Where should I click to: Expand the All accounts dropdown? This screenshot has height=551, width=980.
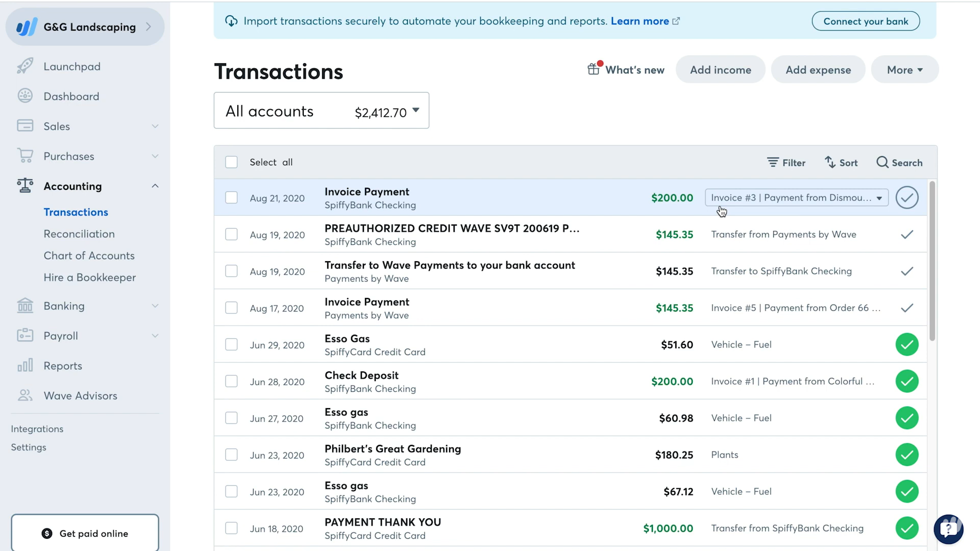(x=323, y=112)
